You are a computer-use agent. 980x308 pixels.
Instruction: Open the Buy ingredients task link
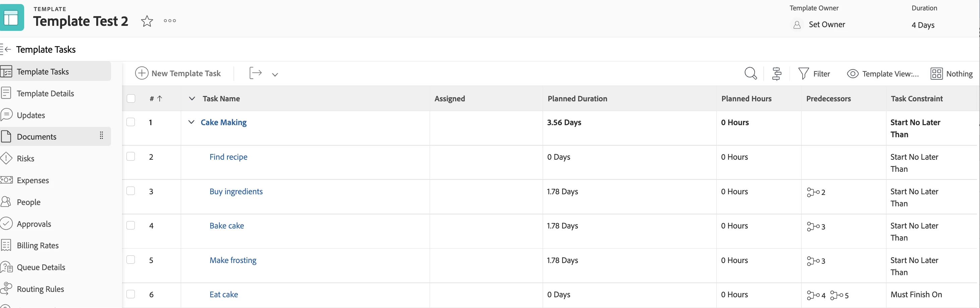pos(236,192)
